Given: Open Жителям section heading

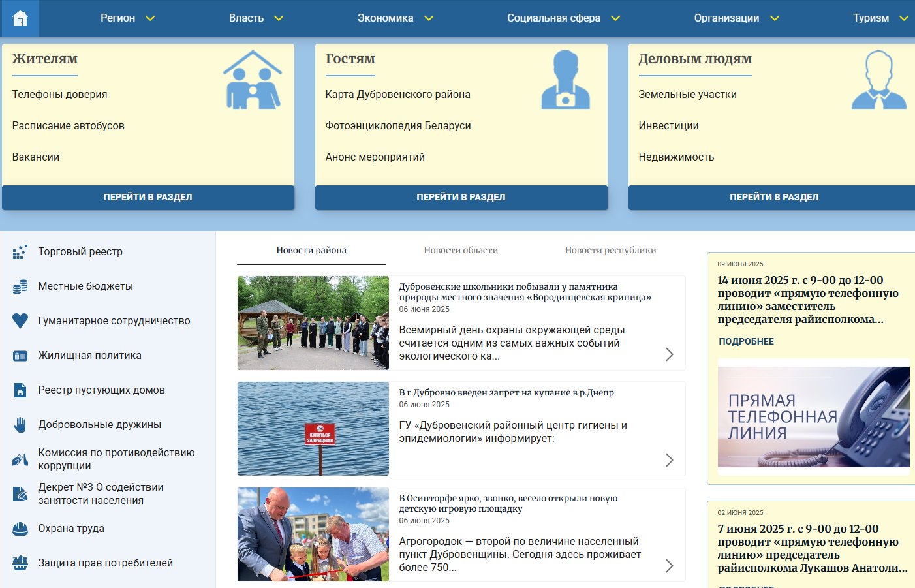Looking at the screenshot, I should 45,59.
